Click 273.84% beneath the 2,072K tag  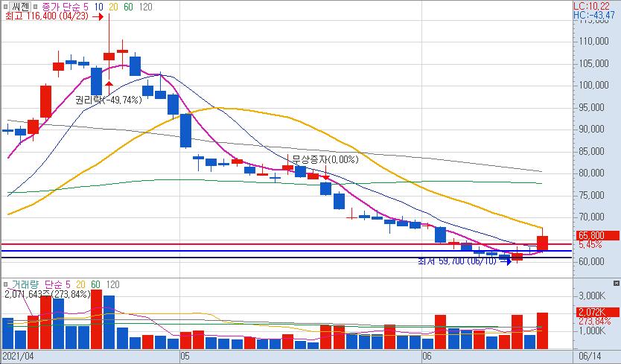pyautogui.click(x=595, y=322)
